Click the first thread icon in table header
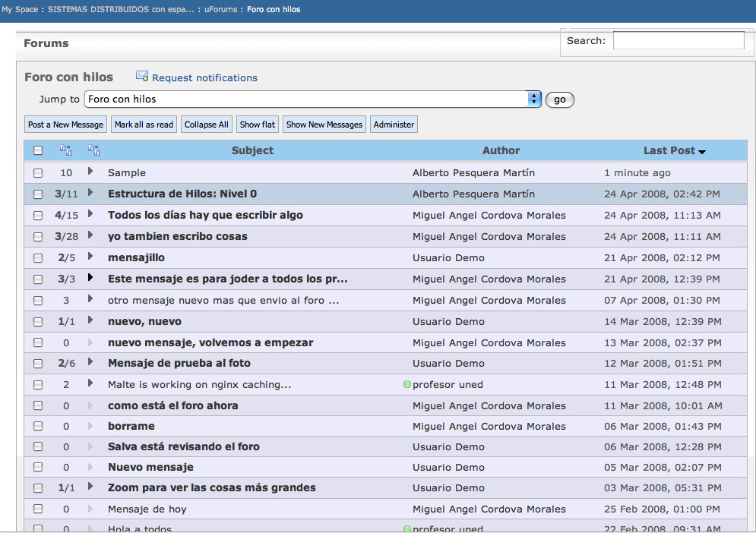This screenshot has height=533, width=756. [66, 150]
